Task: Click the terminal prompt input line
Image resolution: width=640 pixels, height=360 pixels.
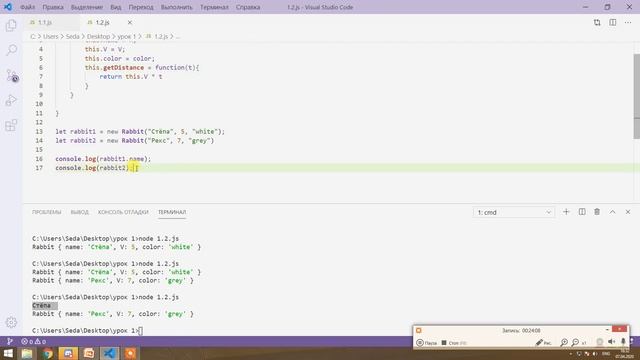Action: 87,331
